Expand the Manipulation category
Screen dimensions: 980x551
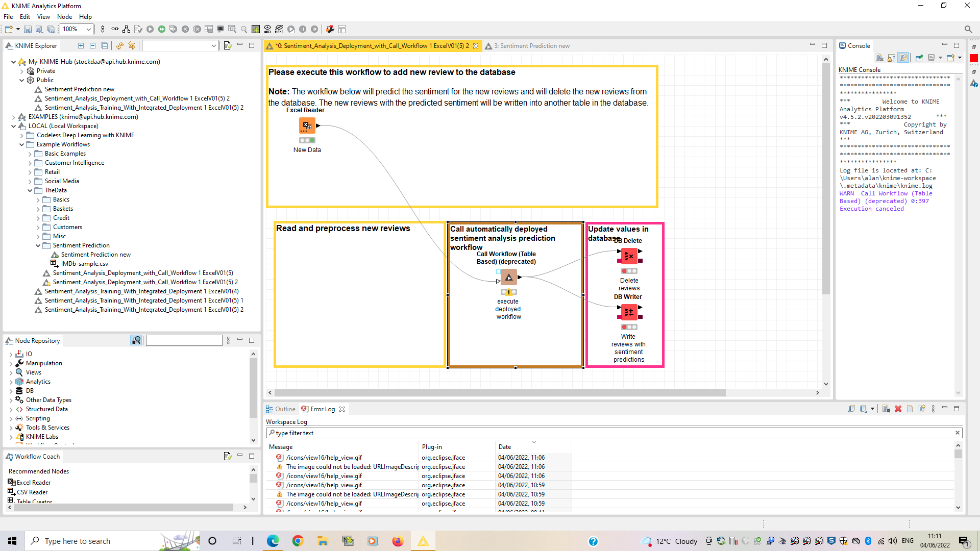11,363
